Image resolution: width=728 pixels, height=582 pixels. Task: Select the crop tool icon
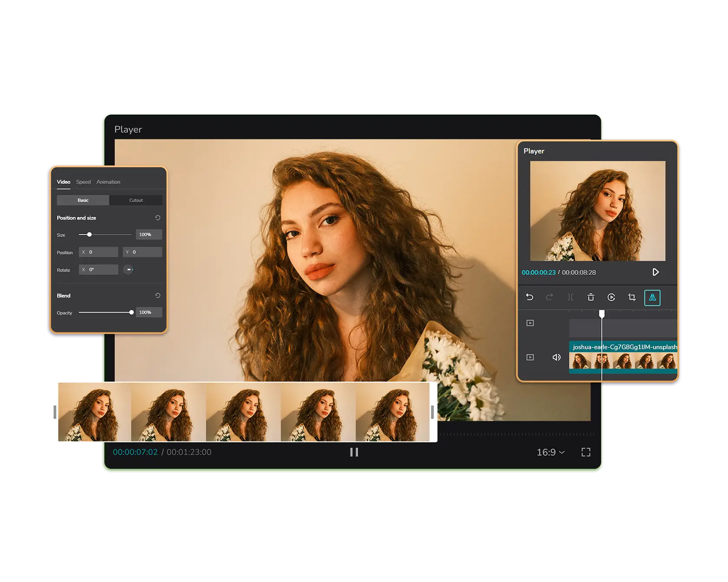tap(632, 297)
